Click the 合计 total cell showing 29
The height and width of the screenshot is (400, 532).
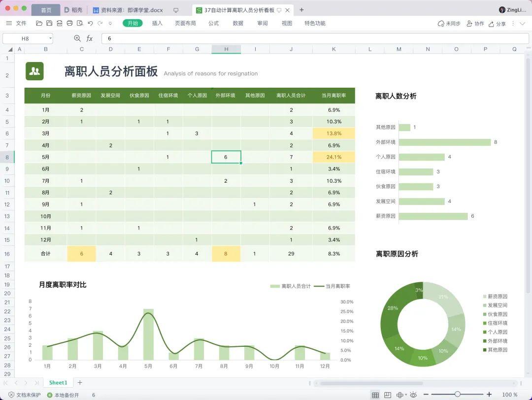(x=291, y=253)
